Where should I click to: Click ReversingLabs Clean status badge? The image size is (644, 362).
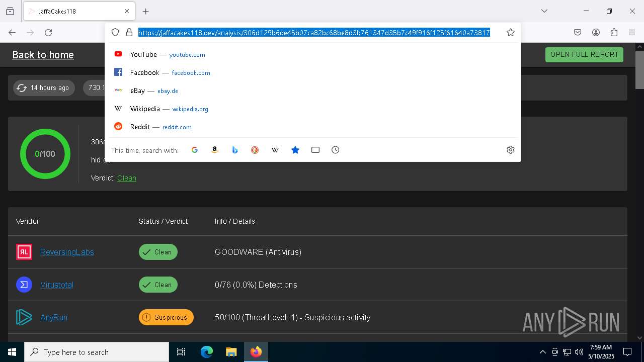coord(158,252)
